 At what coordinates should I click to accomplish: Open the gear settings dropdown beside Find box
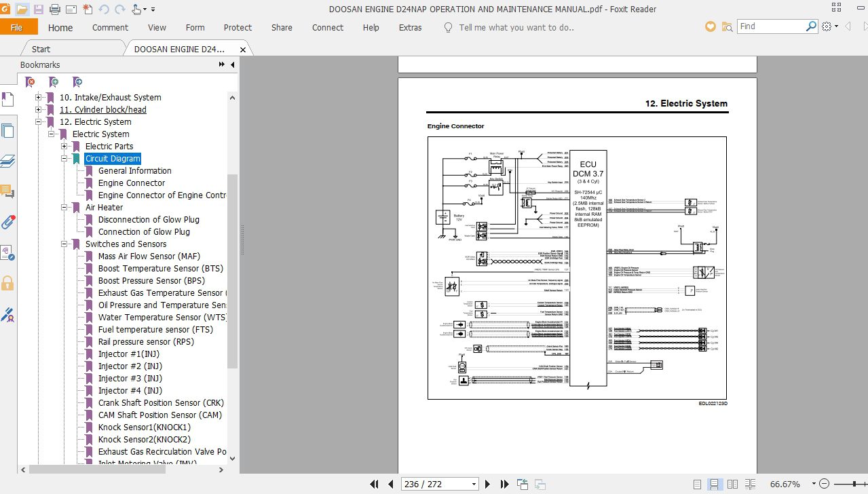(827, 26)
